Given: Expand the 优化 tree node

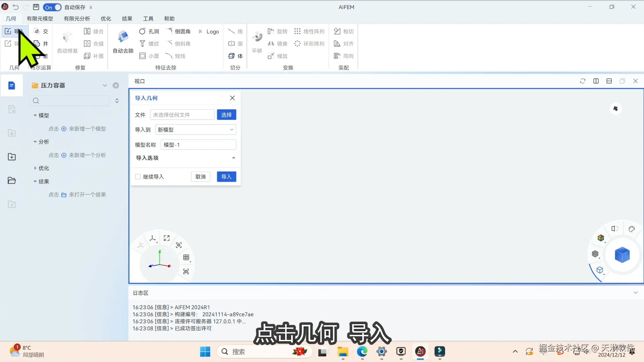Looking at the screenshot, I should pos(35,168).
